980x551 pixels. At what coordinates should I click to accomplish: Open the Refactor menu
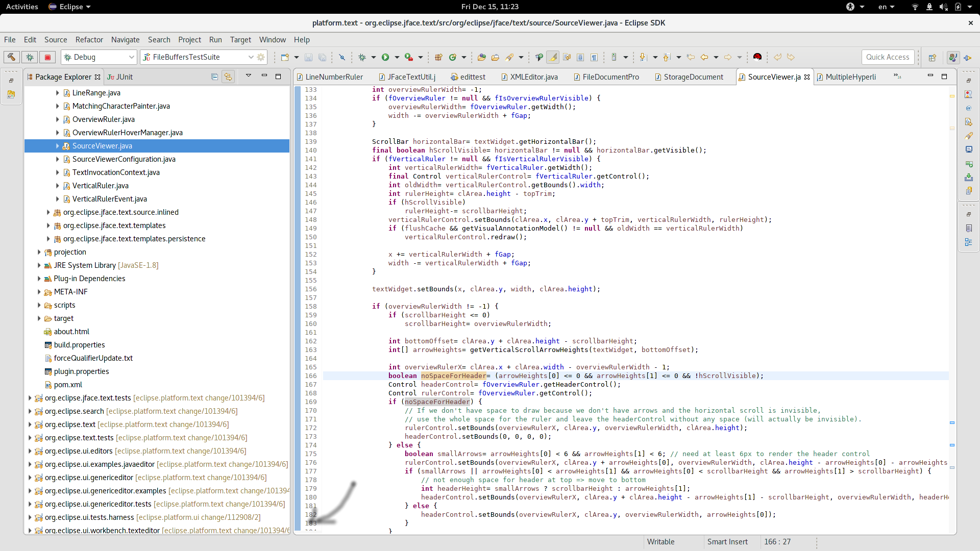point(89,40)
